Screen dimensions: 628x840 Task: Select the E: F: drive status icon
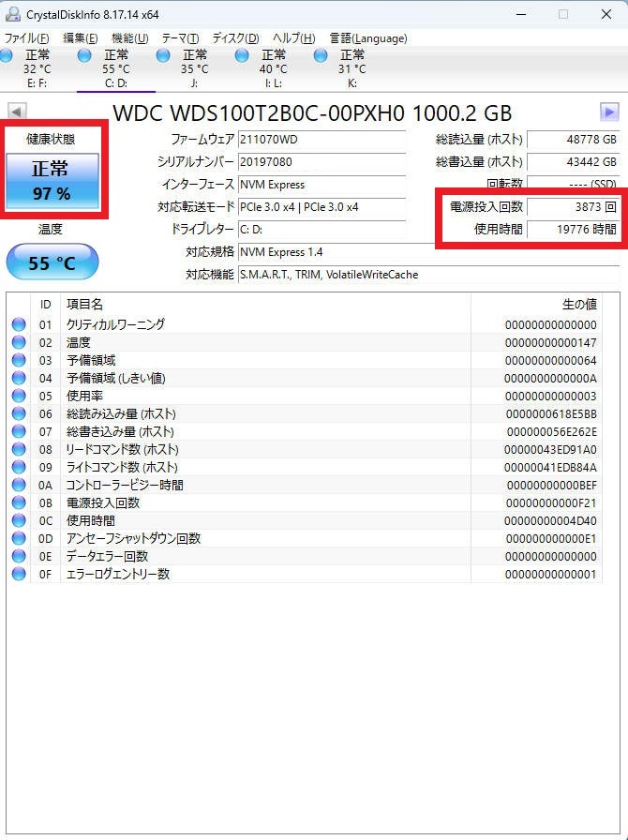(x=7, y=56)
